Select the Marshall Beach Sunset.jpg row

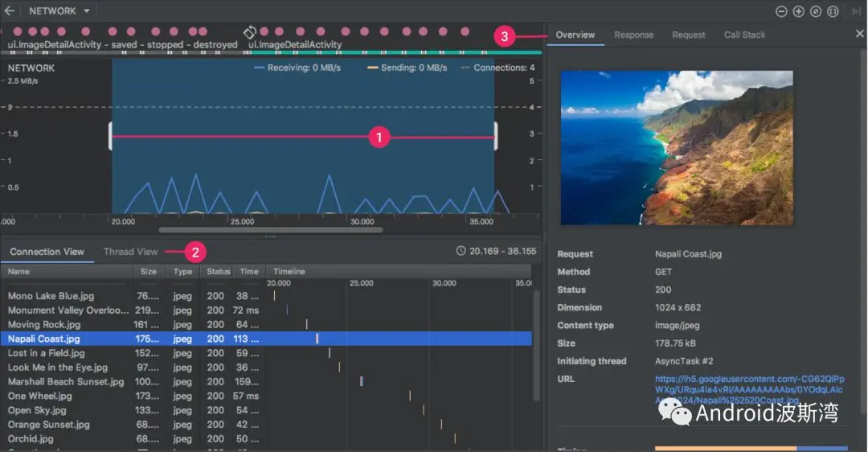pos(266,382)
